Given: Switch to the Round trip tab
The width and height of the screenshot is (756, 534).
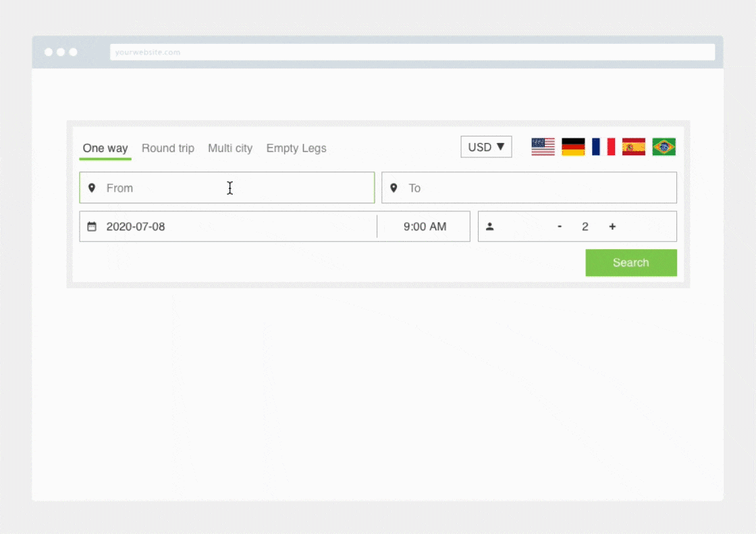Looking at the screenshot, I should 168,149.
